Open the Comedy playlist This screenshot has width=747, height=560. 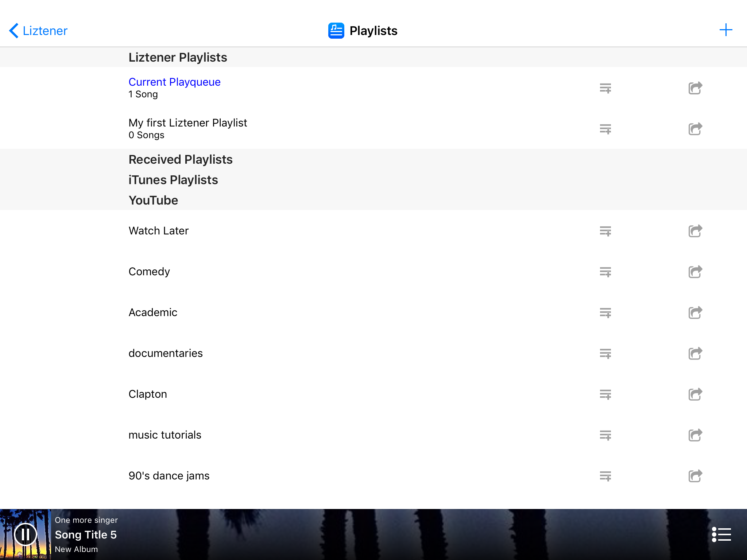(x=373, y=271)
